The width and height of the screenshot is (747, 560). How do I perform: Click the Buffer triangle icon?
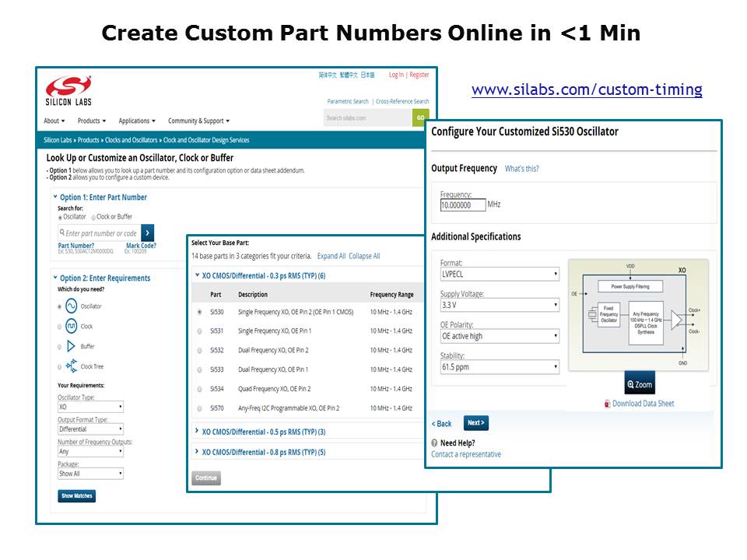[x=71, y=346]
